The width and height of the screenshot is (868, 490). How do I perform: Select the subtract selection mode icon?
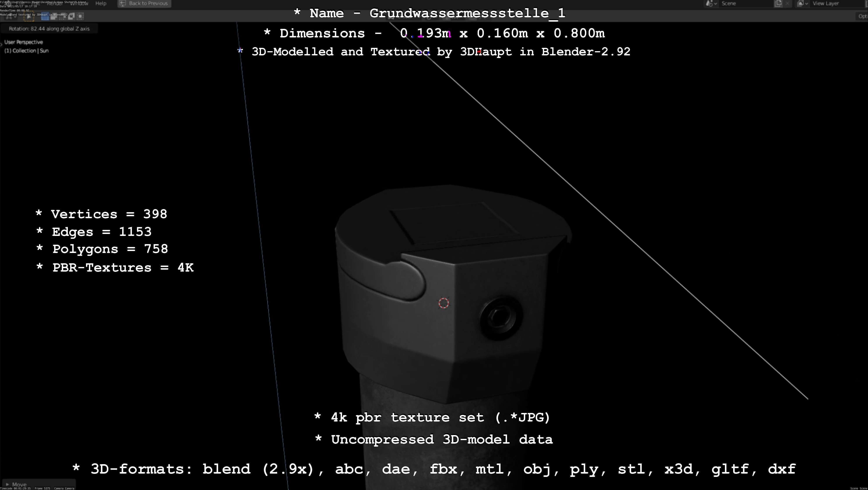pos(62,16)
